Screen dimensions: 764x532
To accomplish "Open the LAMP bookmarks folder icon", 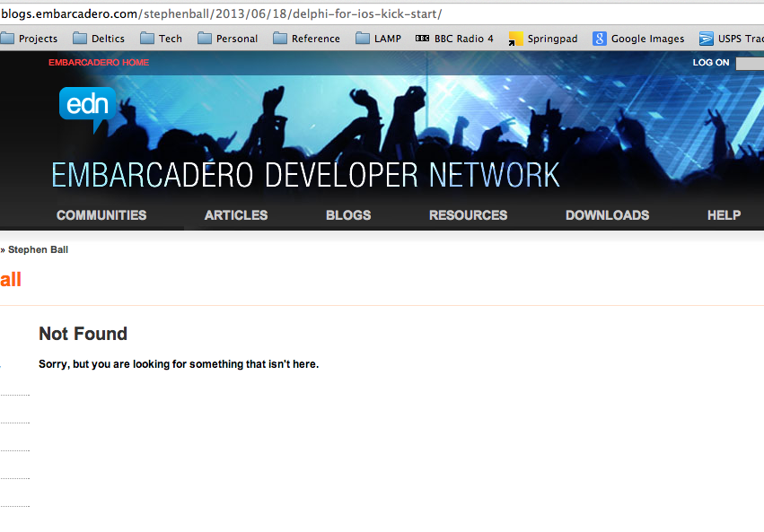I will tap(363, 38).
